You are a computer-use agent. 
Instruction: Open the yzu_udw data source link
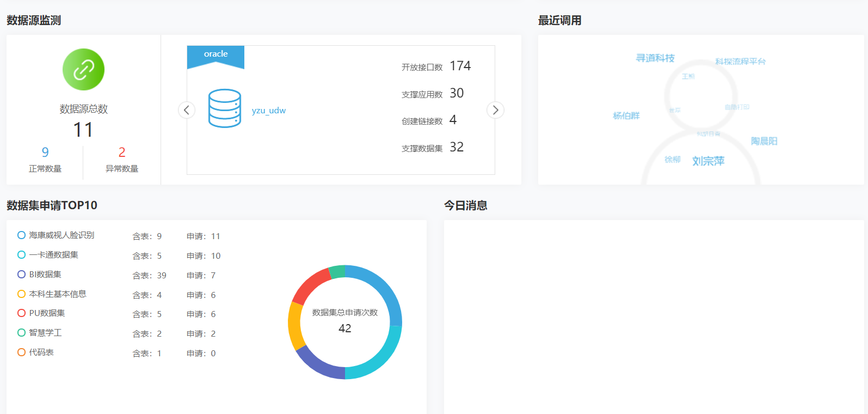(269, 111)
